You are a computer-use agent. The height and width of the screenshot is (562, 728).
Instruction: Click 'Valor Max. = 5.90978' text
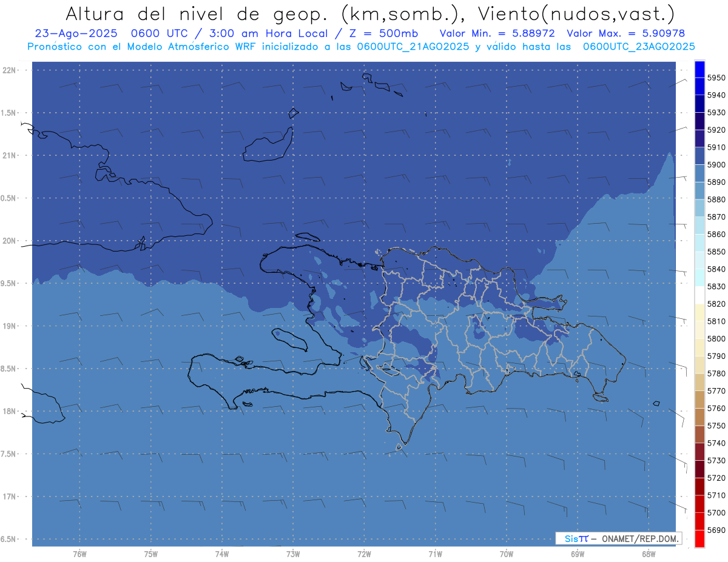click(626, 33)
